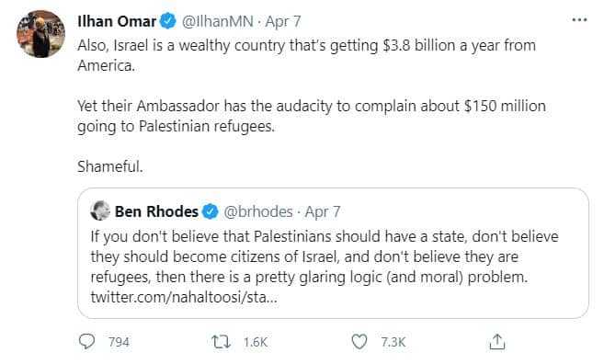Viewport: 604px width, 364px height.
Task: Open the quoted Ben Rhodes tweet text
Action: (x=325, y=256)
